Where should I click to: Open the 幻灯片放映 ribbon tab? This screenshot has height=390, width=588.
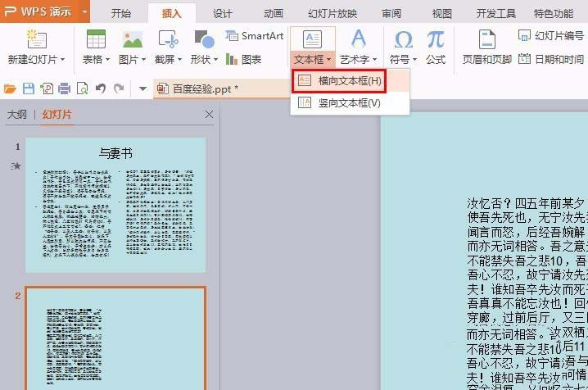[332, 13]
